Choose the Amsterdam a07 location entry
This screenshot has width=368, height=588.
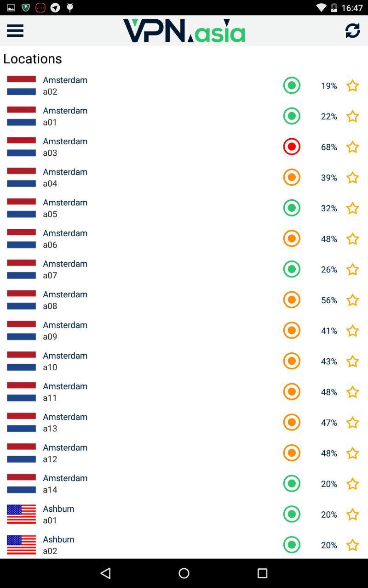(138, 269)
